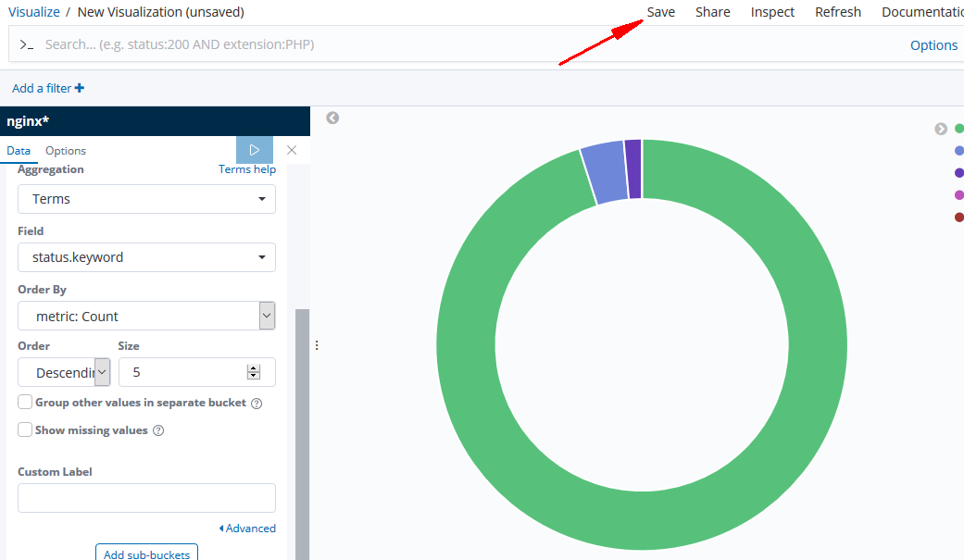964x560 pixels.
Task: Open the Terms help link
Action: click(x=247, y=169)
